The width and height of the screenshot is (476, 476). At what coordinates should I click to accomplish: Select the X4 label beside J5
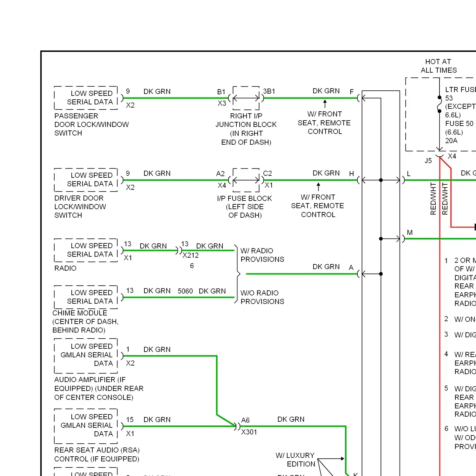[452, 156]
